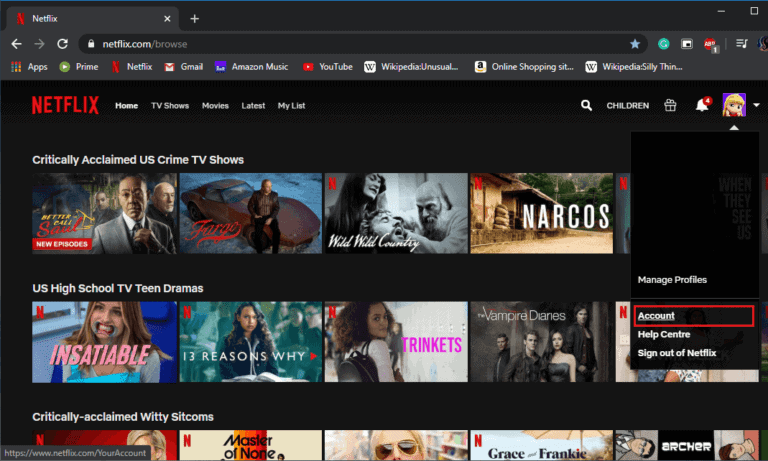Screen dimensions: 768x461
Task: Select the My List navigation item
Action: point(291,106)
